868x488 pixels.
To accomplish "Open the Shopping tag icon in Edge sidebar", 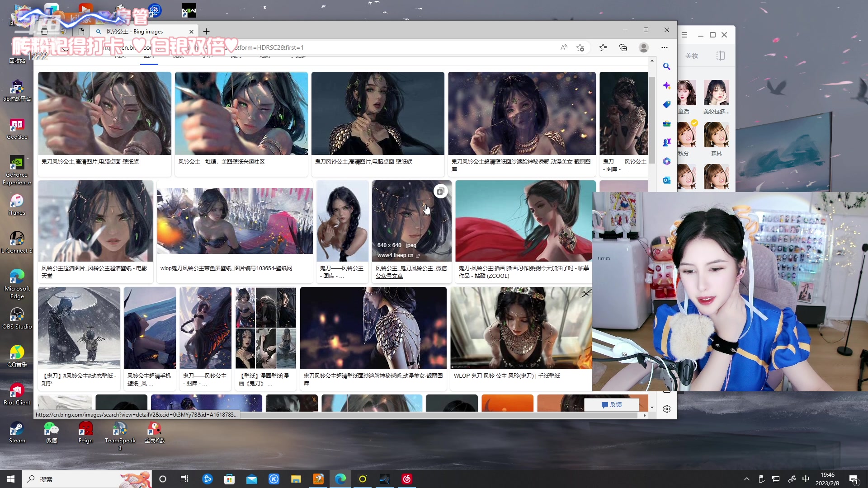I will [666, 104].
